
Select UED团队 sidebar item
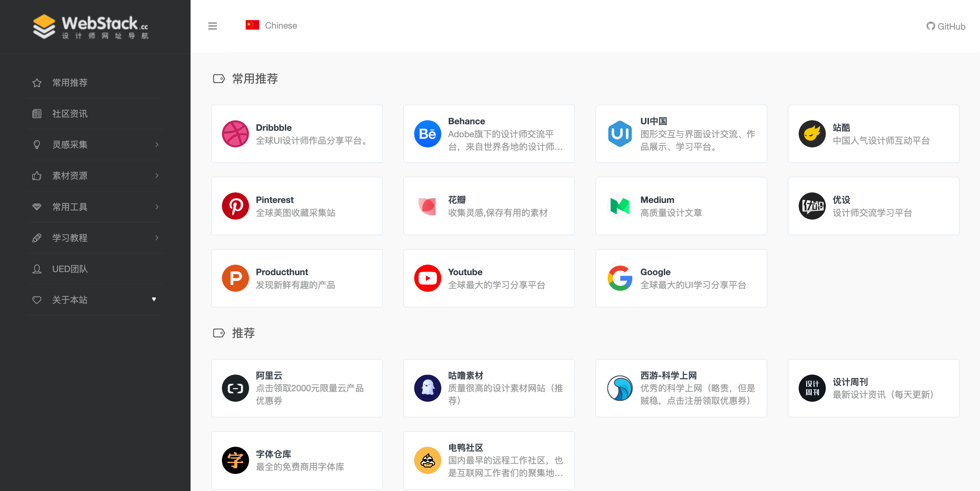tap(70, 269)
